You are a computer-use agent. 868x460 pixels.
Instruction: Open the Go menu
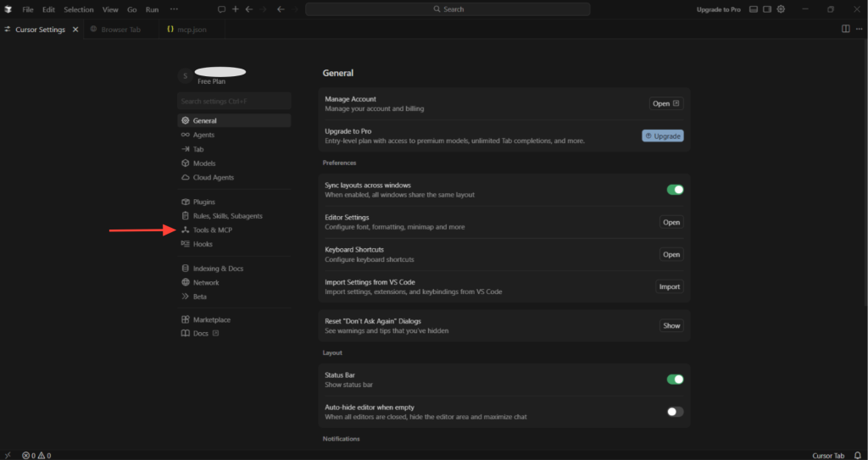(131, 9)
